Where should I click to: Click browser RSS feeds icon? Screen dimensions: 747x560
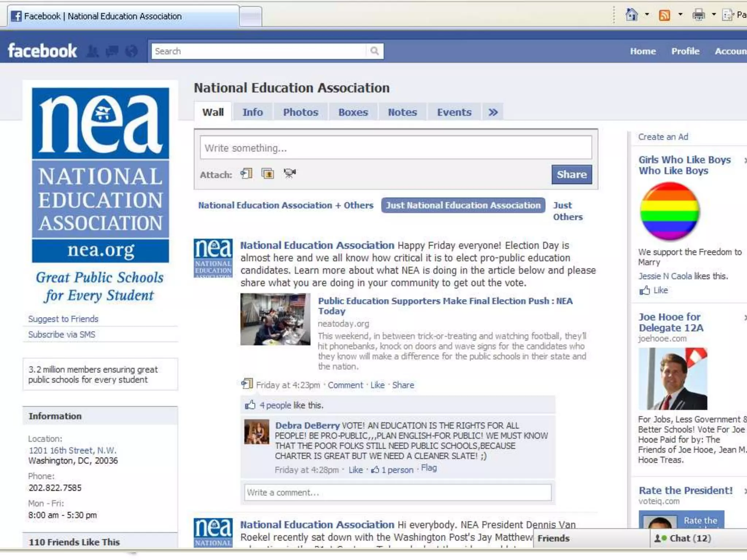pyautogui.click(x=665, y=15)
